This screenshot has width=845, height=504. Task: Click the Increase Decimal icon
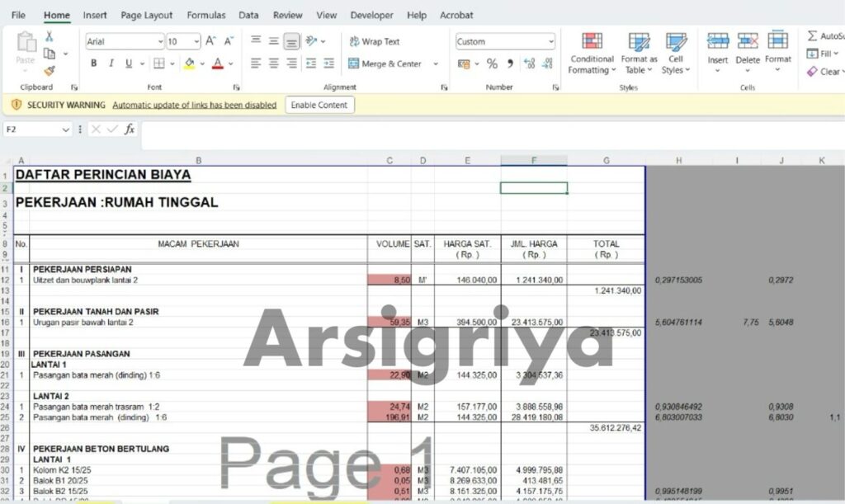click(x=529, y=64)
